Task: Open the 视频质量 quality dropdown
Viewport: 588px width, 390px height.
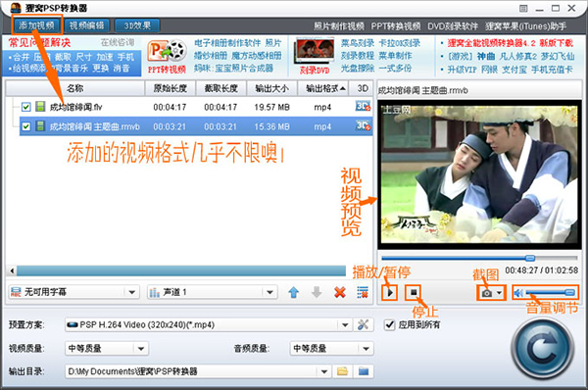Action: point(141,349)
